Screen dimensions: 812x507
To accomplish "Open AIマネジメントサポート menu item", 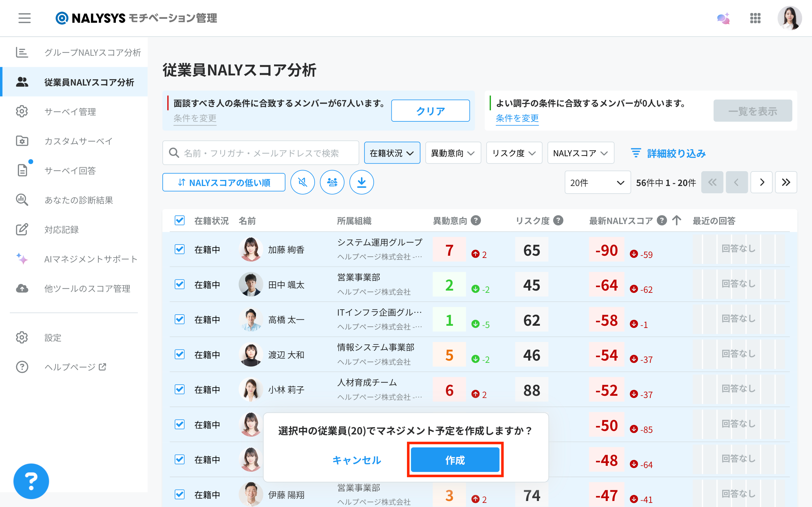I will 91,259.
